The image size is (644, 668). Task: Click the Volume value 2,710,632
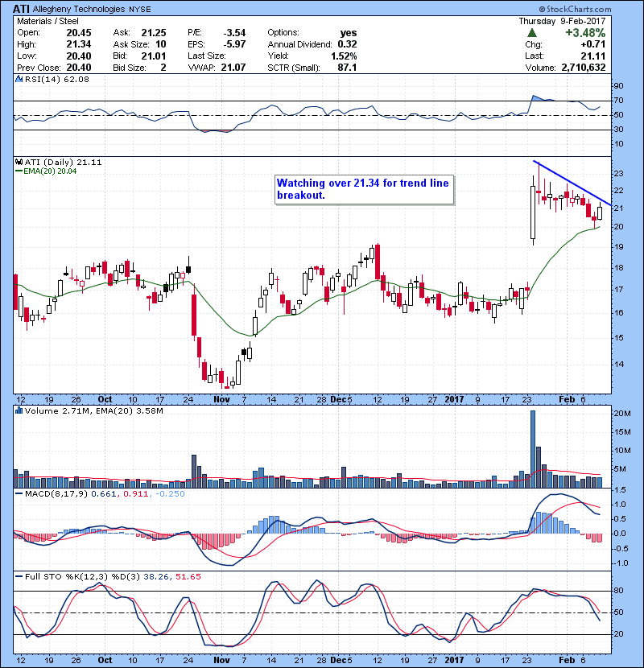(x=584, y=68)
